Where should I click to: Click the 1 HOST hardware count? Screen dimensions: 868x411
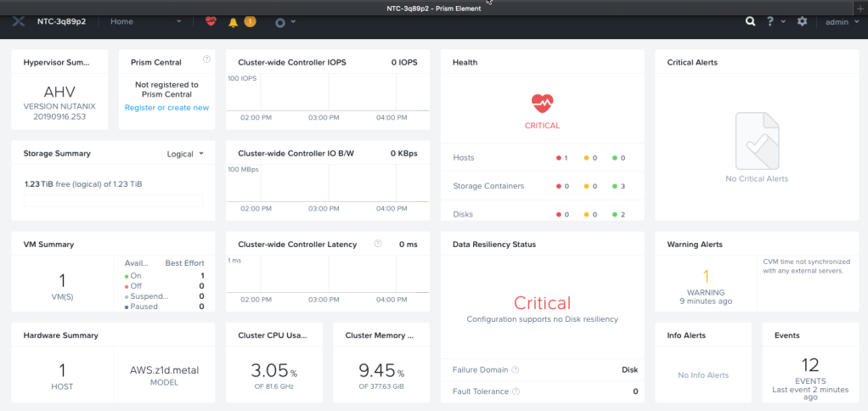coord(62,371)
